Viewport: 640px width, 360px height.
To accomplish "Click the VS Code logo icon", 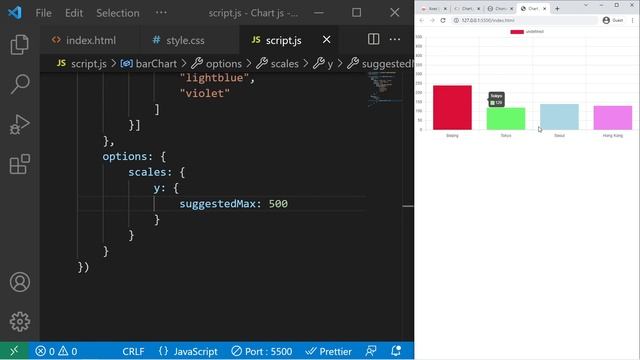I will click(15, 13).
